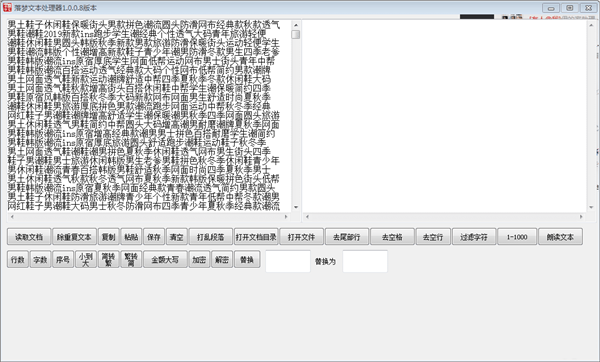Remove blank lines with 去空行
600x362 pixels.
pos(433,237)
